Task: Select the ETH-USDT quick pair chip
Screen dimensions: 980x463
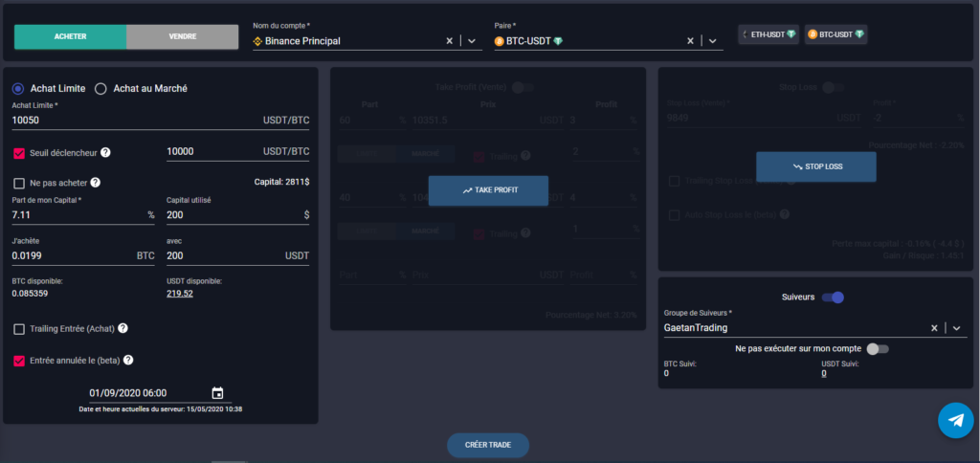Action: coord(768,34)
